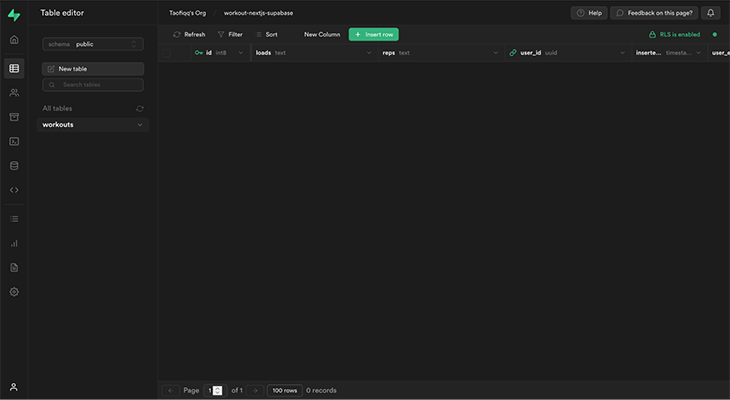Click the Search tables field
The height and width of the screenshot is (400, 730).
pyautogui.click(x=93, y=85)
